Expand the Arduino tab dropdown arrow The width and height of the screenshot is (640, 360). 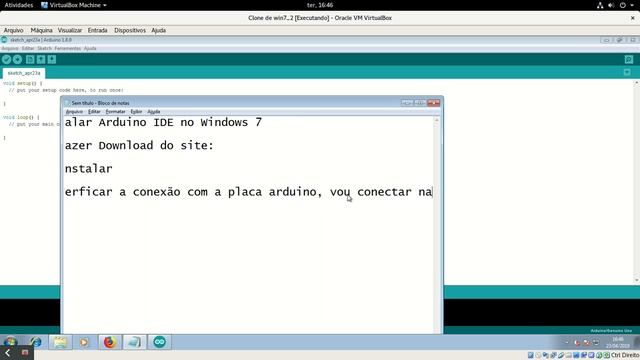tap(627, 73)
